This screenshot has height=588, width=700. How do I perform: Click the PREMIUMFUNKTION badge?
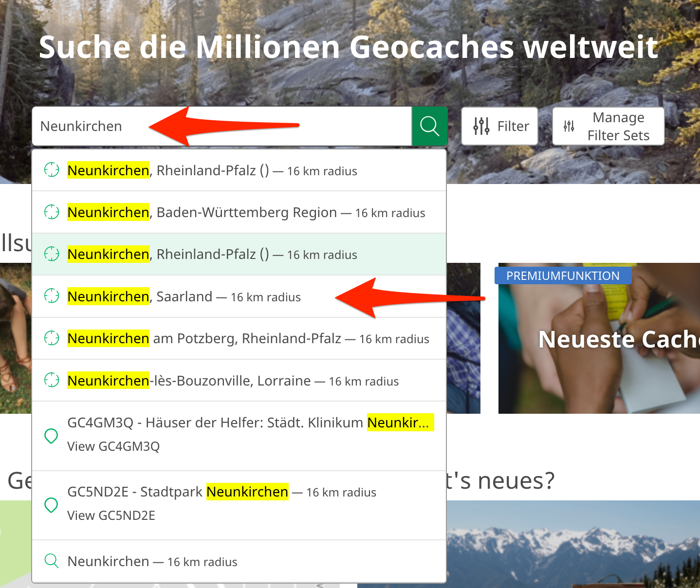point(563,276)
